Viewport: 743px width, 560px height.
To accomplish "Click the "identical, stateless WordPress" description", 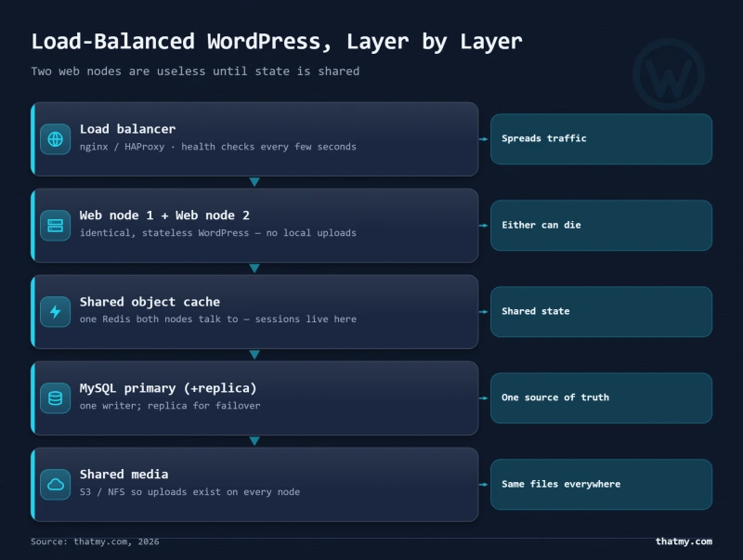I will 218,233.
